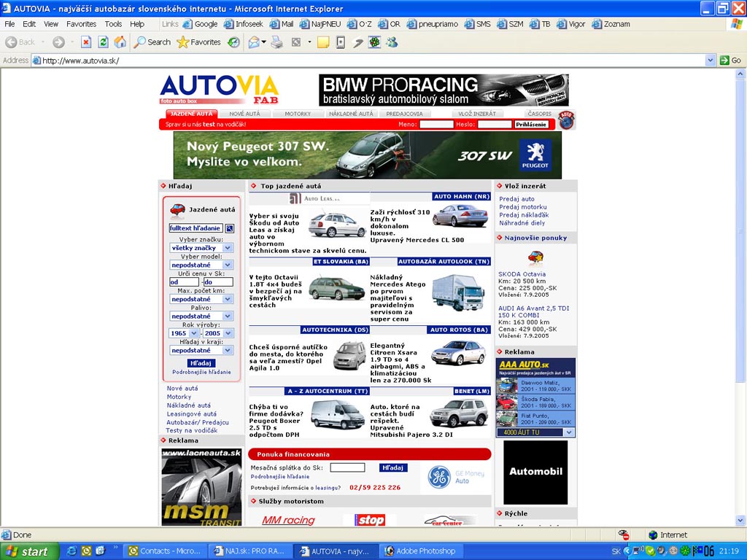
Task: Click the GE Money Auto logo
Action: point(456,477)
